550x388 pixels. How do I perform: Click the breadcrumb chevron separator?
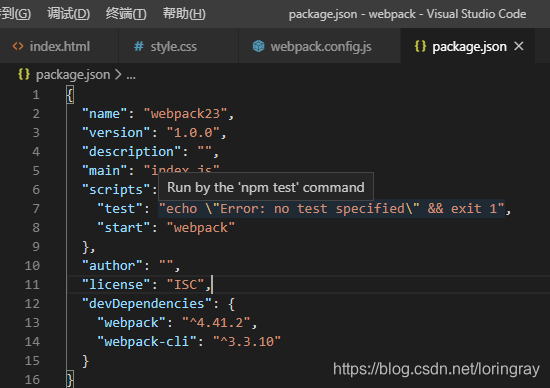pyautogui.click(x=118, y=75)
